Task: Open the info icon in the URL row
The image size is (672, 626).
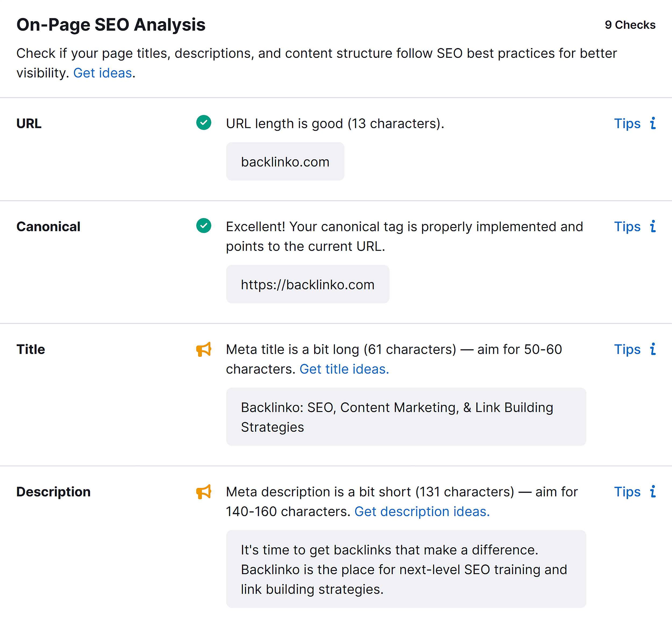Action: coord(653,123)
